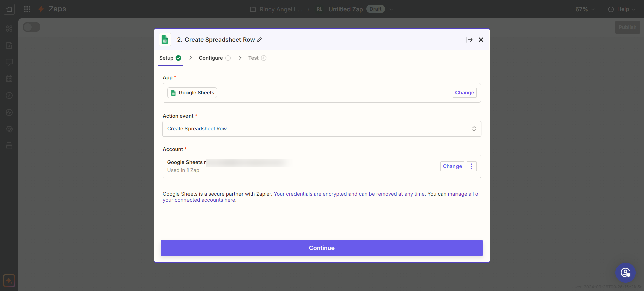The width and height of the screenshot is (644, 291).
Task: Click Continue button
Action: click(x=322, y=248)
